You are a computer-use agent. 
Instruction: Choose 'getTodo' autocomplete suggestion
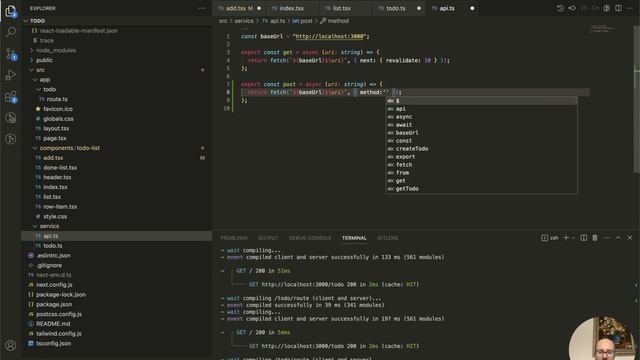[x=481, y=189]
